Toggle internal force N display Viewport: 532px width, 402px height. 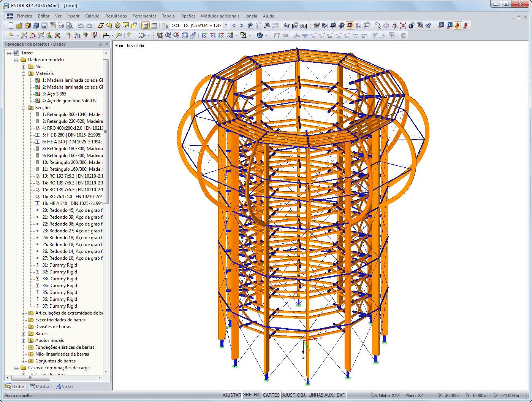pos(305,35)
